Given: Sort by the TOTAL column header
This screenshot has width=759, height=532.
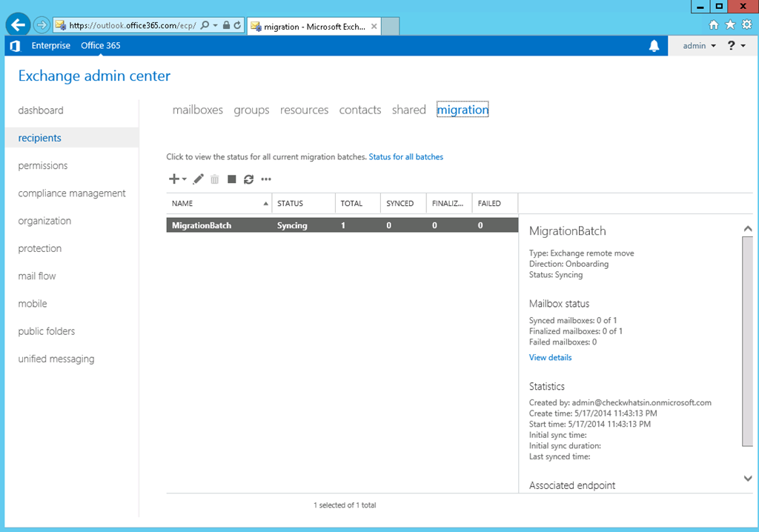Looking at the screenshot, I should click(x=358, y=203).
